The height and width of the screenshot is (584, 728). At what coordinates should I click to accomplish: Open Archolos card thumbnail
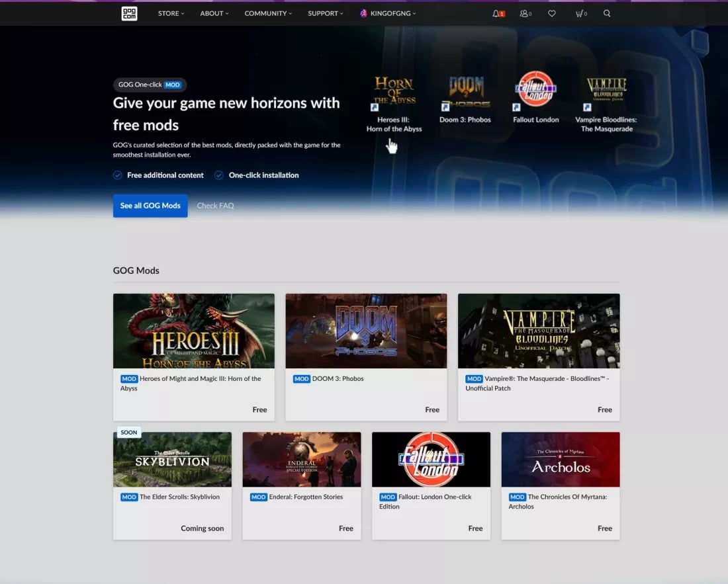561,460
